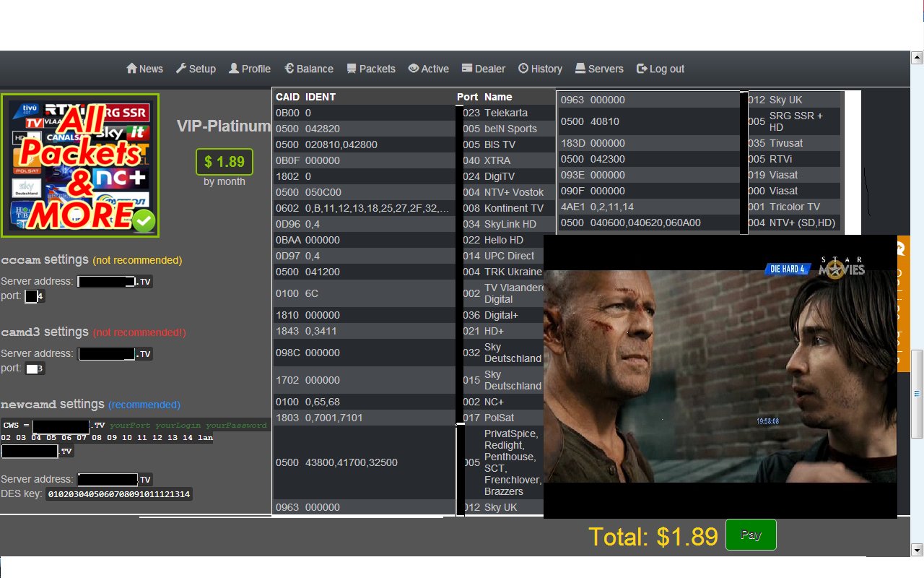Open the Balance page
Screen dimensions: 924x578
pyautogui.click(x=309, y=69)
